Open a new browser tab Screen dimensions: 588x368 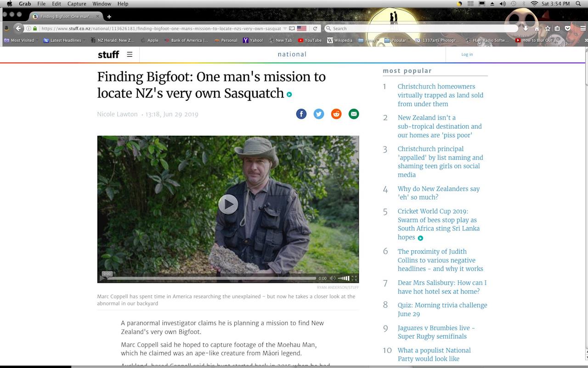(109, 17)
